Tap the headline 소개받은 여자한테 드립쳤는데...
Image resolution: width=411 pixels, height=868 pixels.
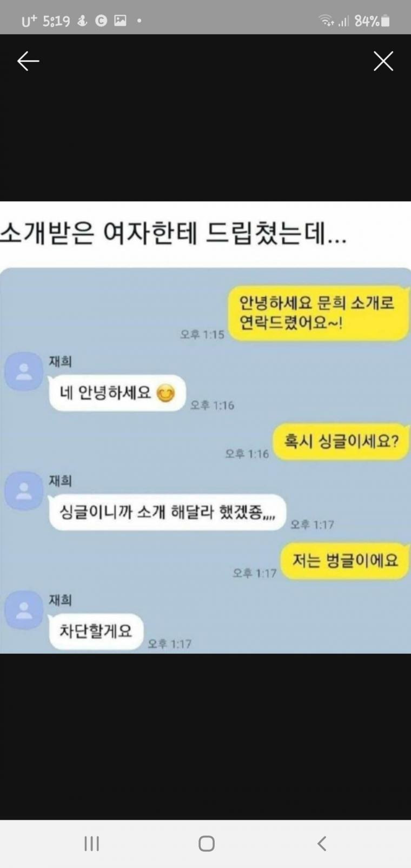point(173,234)
